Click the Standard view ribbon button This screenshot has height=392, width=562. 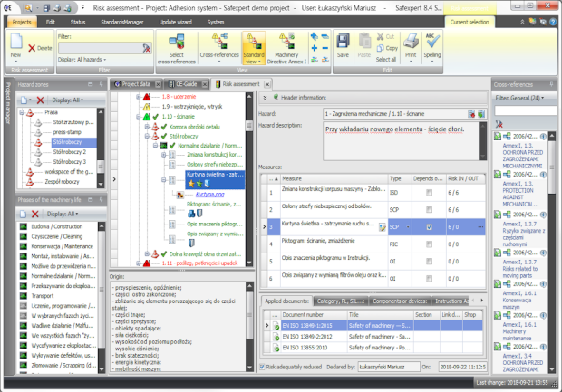pos(253,47)
